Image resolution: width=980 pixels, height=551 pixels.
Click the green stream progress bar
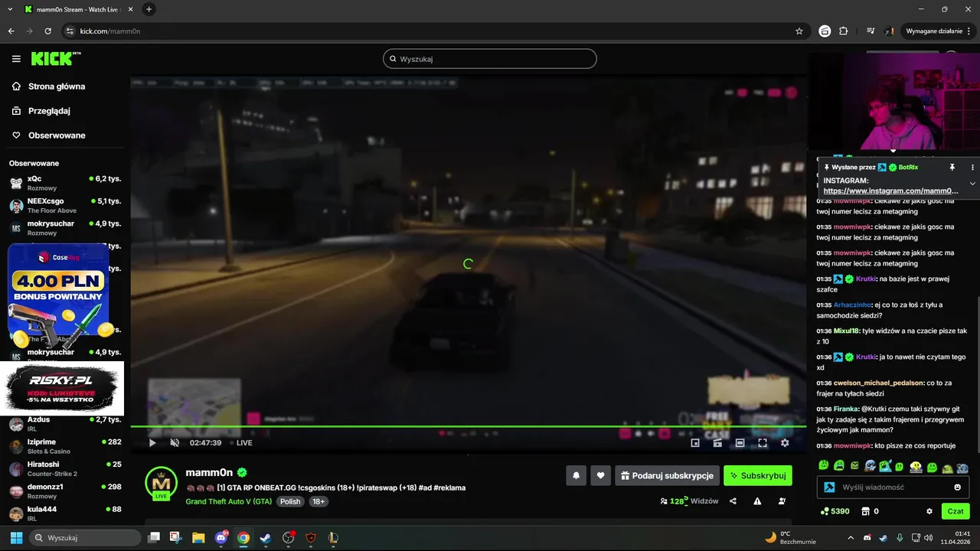pos(469,426)
